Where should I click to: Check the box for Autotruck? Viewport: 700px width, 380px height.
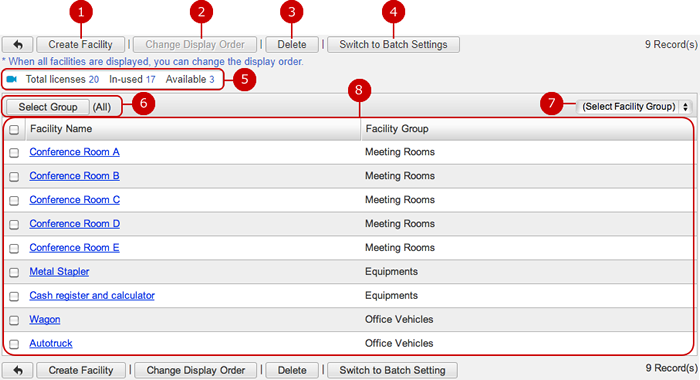pyautogui.click(x=14, y=344)
